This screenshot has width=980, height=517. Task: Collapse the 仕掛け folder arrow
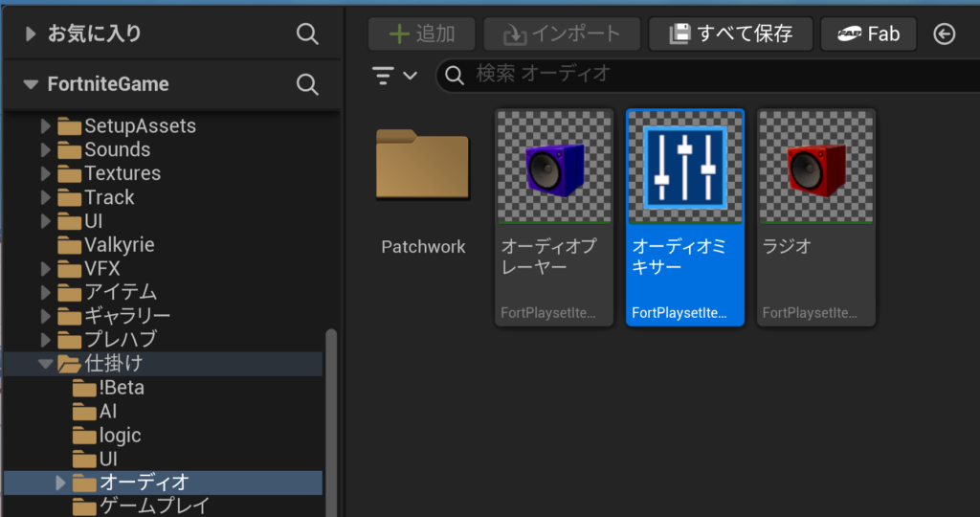45,364
